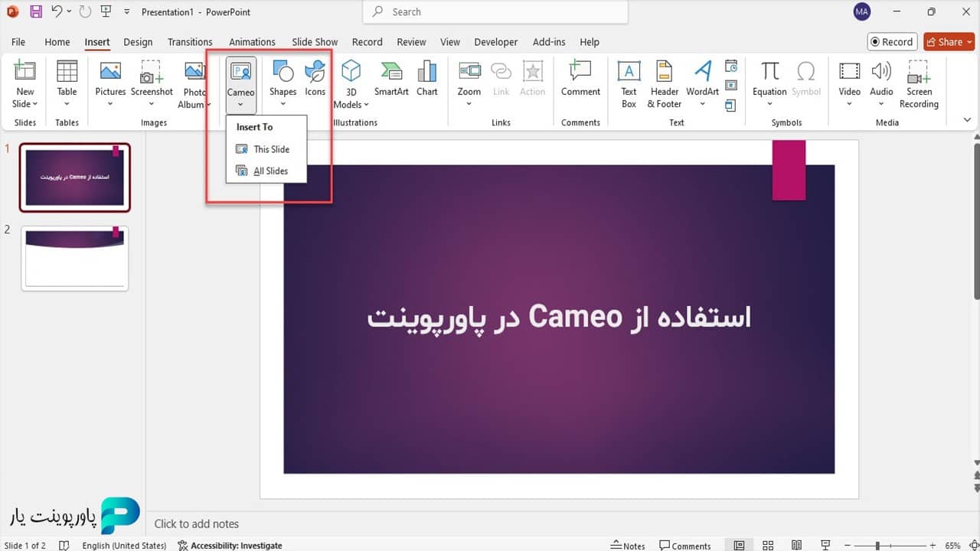Switch to the Design tab
The height and width of the screenshot is (551, 980).
pos(138,42)
